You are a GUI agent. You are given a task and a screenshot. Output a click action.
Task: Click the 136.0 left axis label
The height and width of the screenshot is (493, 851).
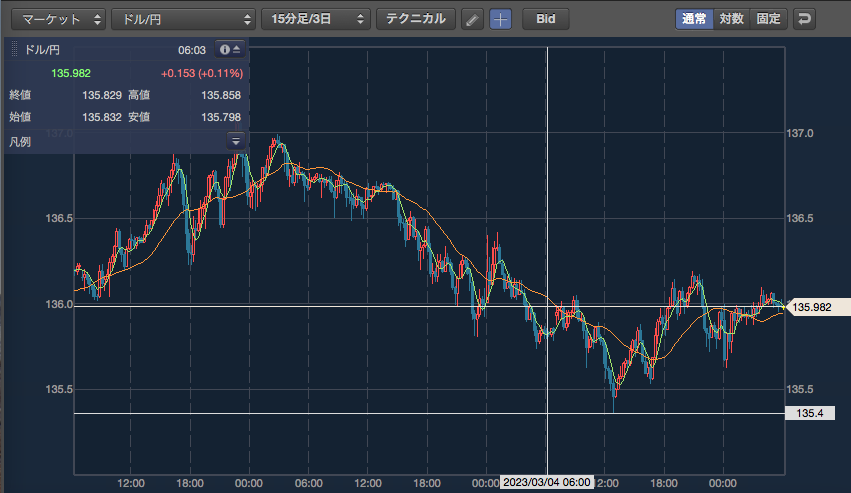coord(59,304)
